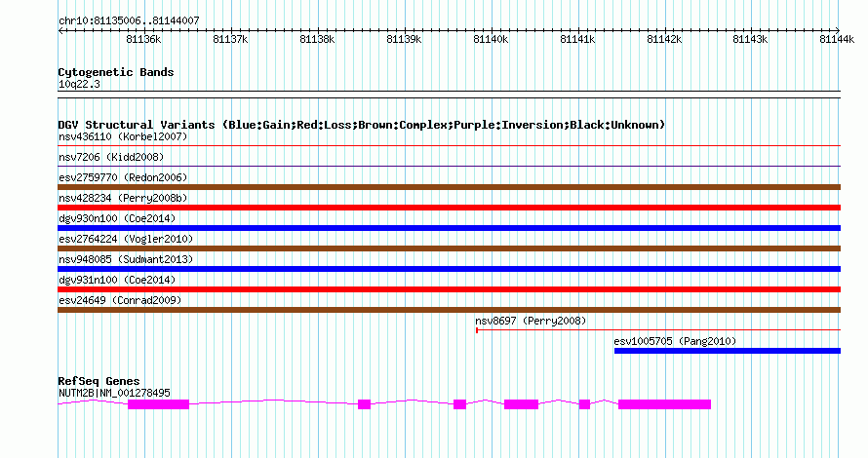868x458 pixels.
Task: Click the first NUTM2B exon near 81136k
Action: coord(158,404)
